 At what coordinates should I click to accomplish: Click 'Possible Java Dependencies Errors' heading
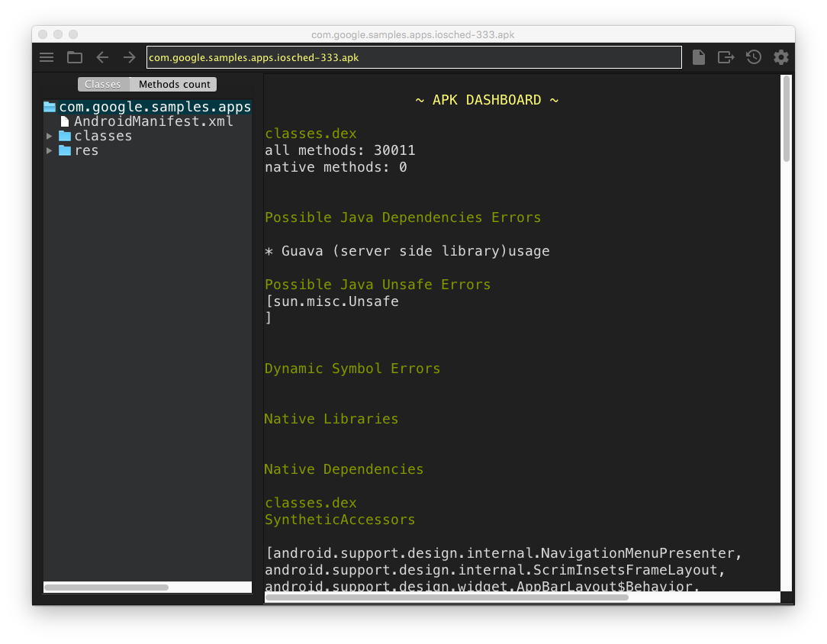(x=403, y=217)
